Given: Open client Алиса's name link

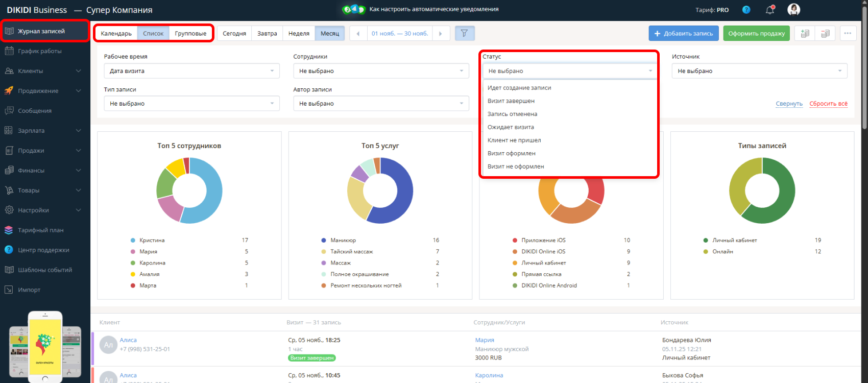Looking at the screenshot, I should click(128, 340).
